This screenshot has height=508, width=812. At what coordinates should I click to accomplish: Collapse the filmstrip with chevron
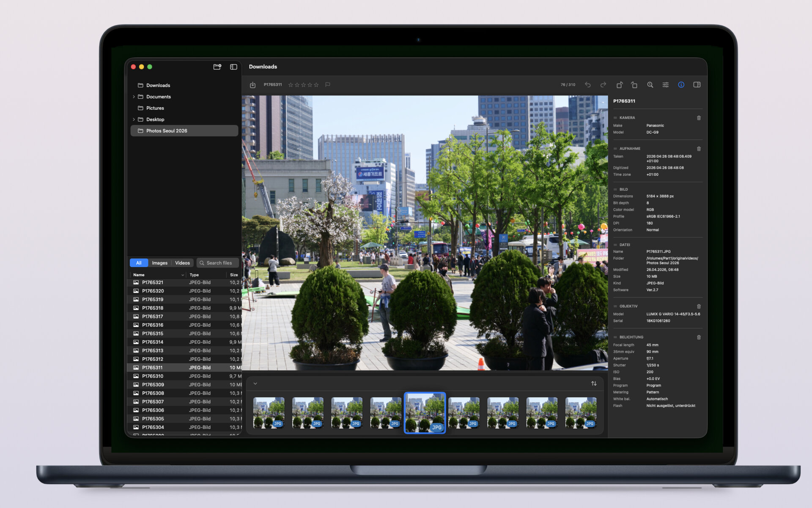tap(255, 384)
